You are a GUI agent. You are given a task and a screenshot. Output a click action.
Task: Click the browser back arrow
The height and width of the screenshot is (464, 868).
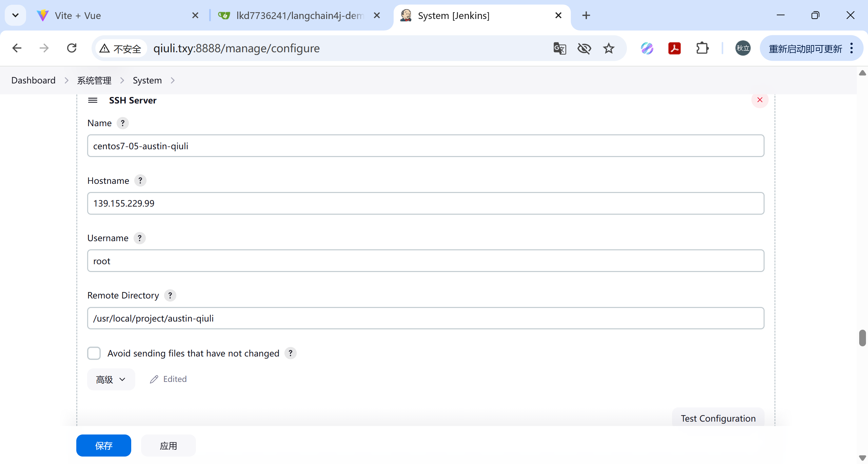click(x=17, y=48)
